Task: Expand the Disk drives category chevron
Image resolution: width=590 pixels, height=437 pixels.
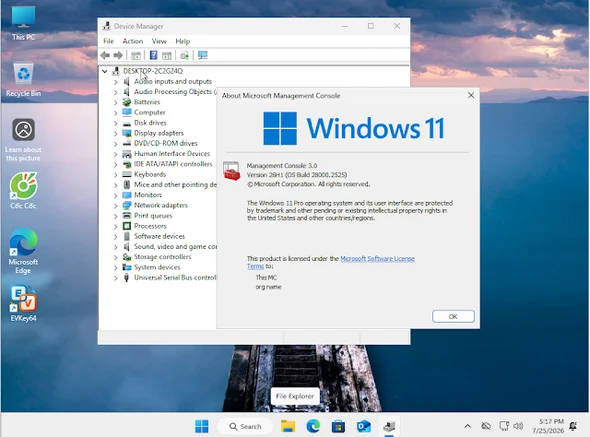Action: (116, 123)
